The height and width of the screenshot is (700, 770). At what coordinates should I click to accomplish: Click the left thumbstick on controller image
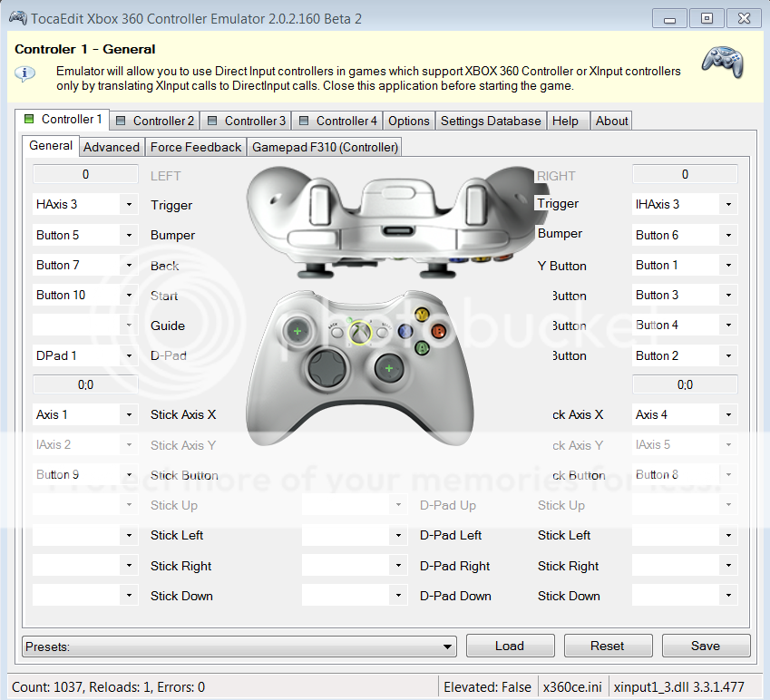[x=297, y=332]
